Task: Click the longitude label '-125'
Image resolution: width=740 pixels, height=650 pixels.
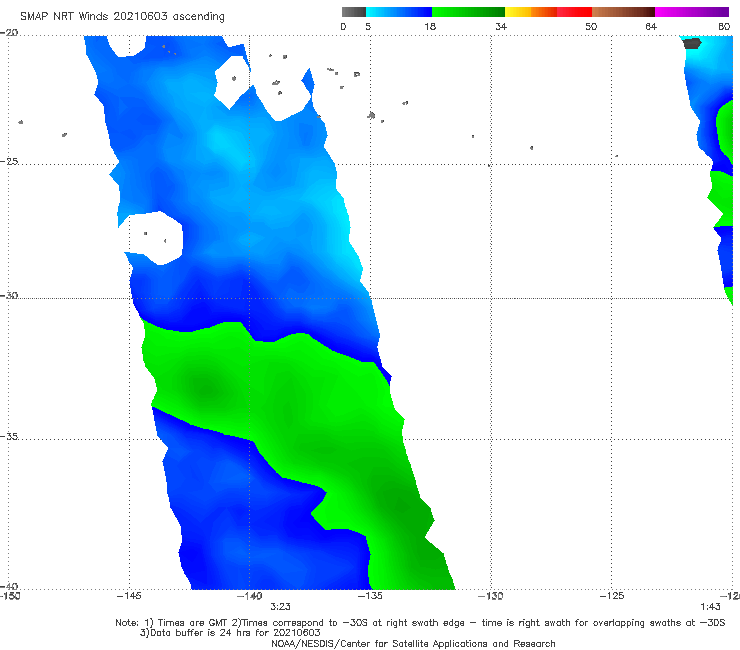Action: (612, 596)
